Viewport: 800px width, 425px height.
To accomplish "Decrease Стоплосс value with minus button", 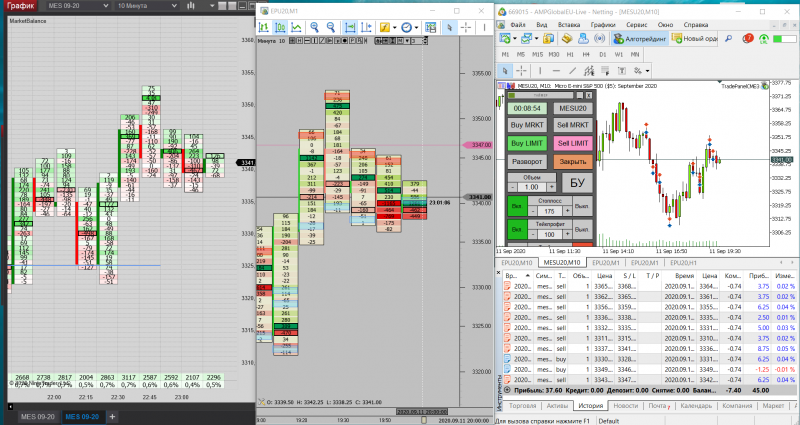I will (533, 211).
